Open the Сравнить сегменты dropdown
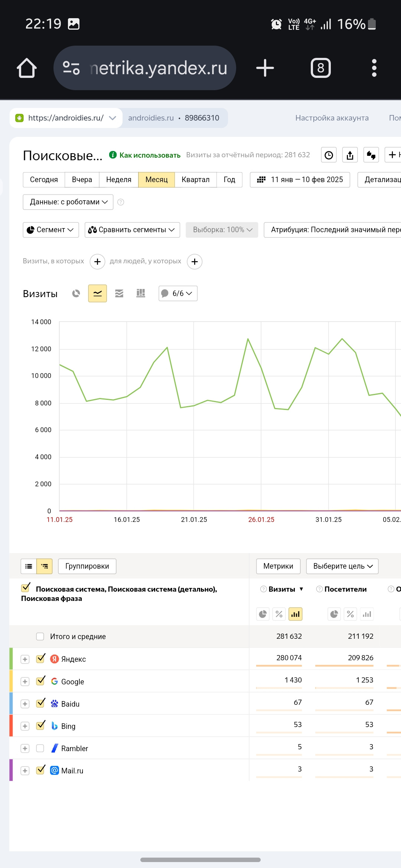 click(x=132, y=230)
